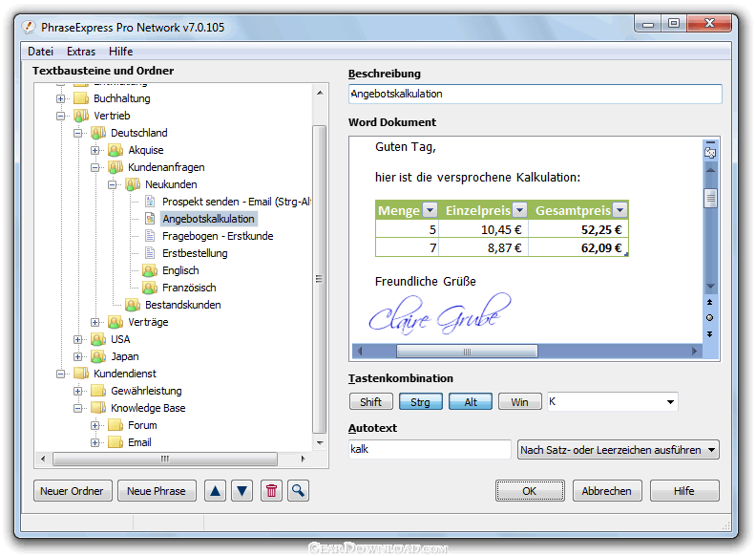The width and height of the screenshot is (756, 556).
Task: Click the Beschreibung text field
Action: tap(535, 94)
